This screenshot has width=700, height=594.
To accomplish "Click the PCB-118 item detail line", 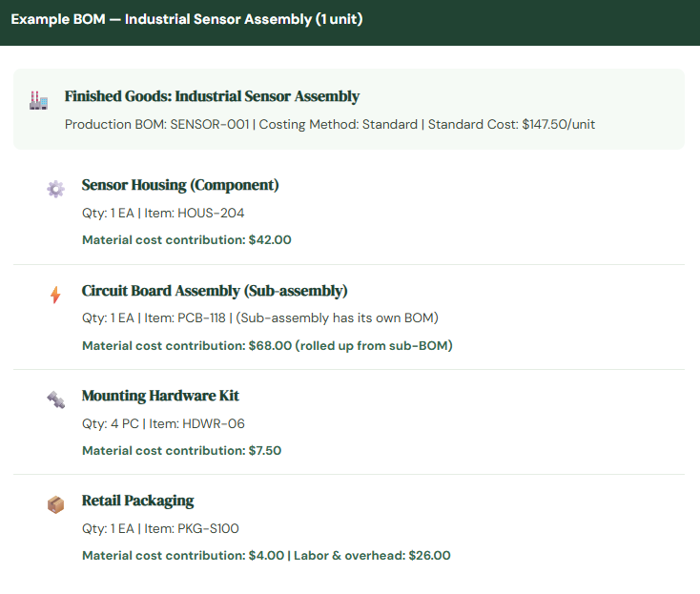I will pyautogui.click(x=259, y=317).
